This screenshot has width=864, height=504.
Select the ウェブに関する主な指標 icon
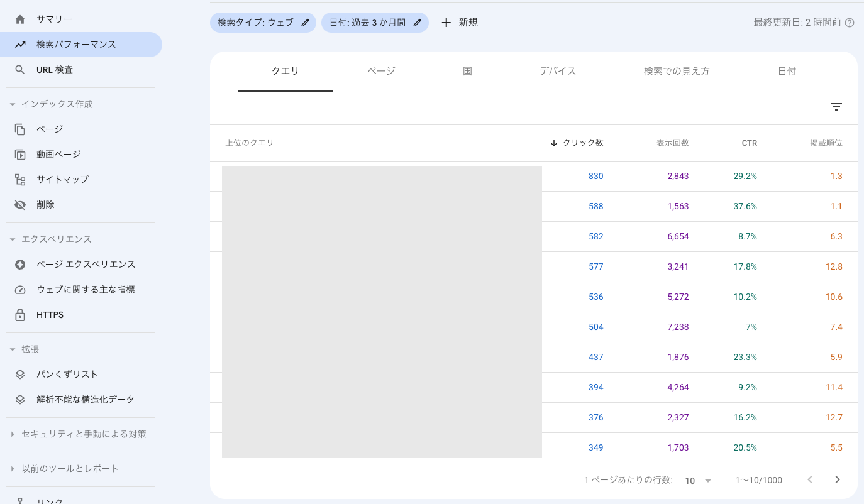click(19, 289)
